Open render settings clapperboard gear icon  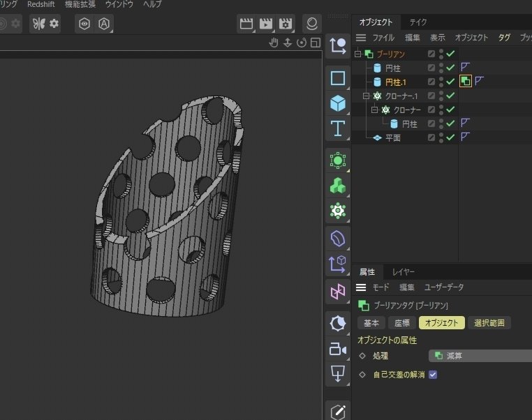coord(286,24)
